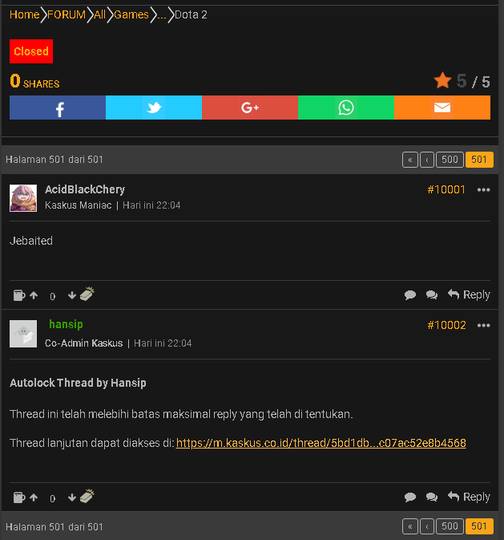The height and width of the screenshot is (540, 504).
Task: Go to page 500 in top pagination
Action: pyautogui.click(x=450, y=160)
